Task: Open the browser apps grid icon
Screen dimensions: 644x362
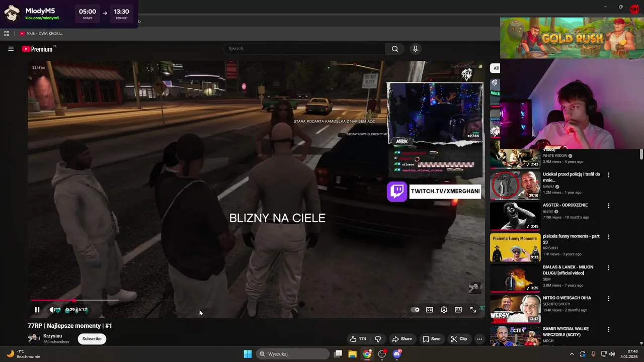Action: tap(7, 33)
